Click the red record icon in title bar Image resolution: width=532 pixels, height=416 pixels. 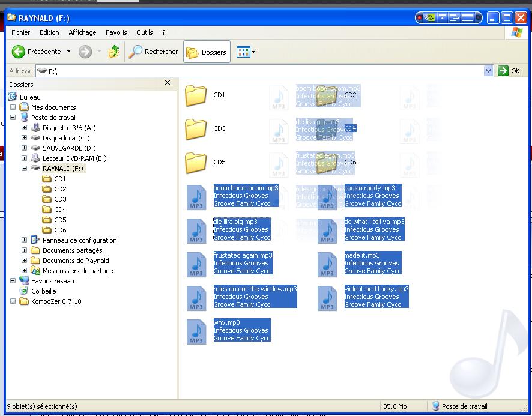click(420, 17)
